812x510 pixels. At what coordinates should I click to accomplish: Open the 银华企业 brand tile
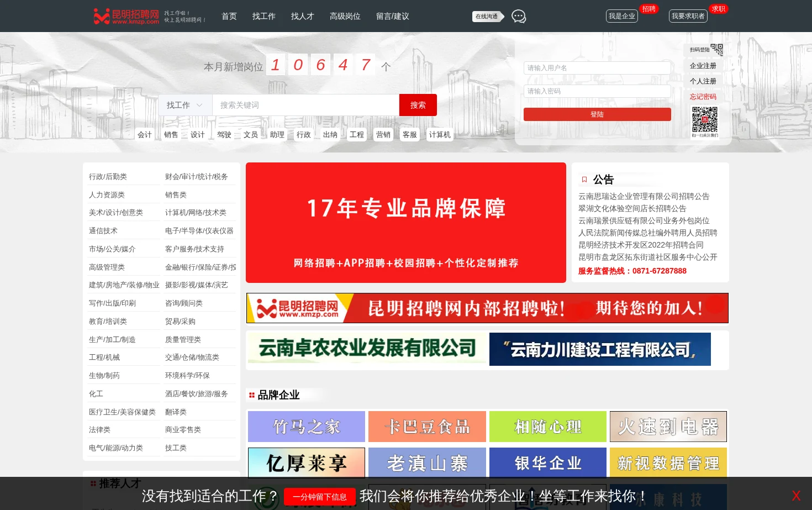548,463
